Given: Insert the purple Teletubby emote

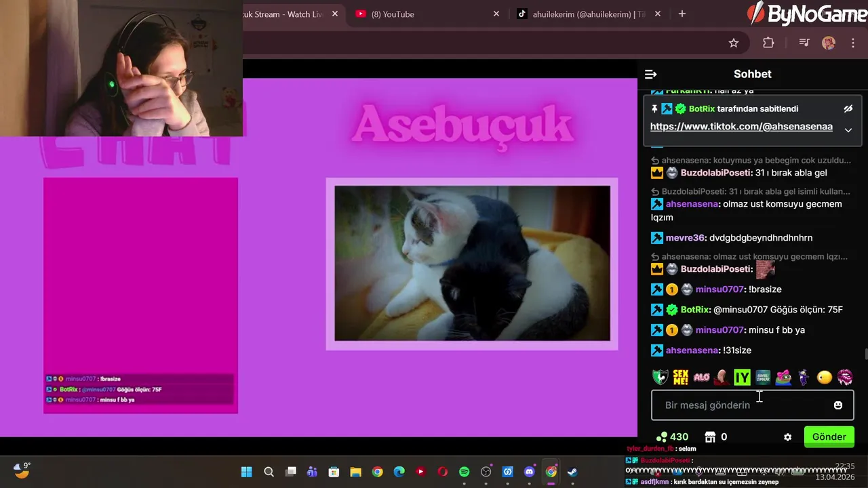Looking at the screenshot, I should tap(804, 378).
